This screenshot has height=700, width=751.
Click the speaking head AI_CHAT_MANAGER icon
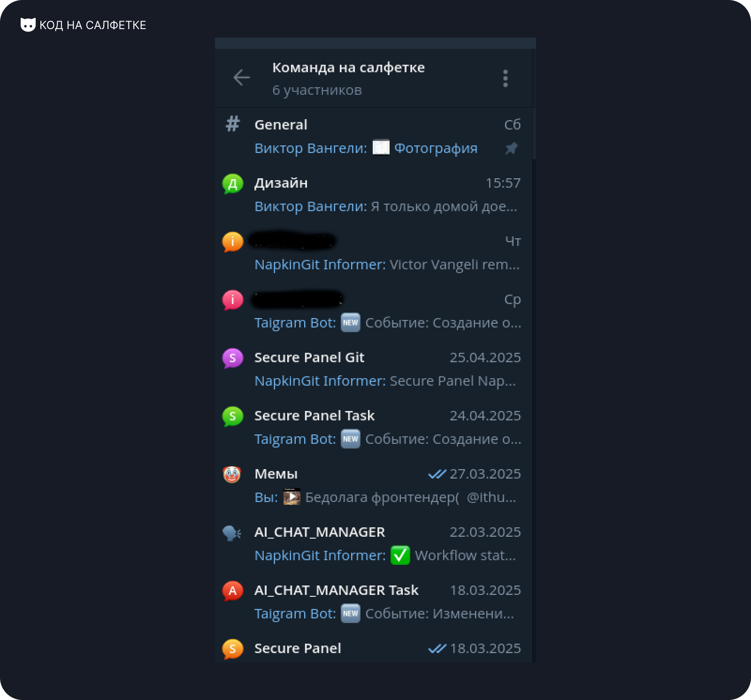[232, 533]
